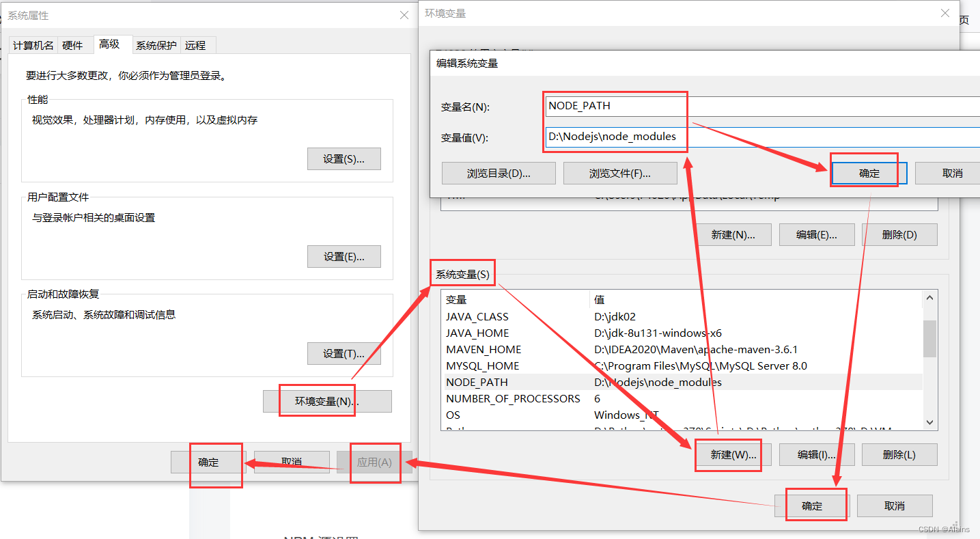This screenshot has width=980, height=539.
Task: Click 设置(E)... under 用户配置文件
Action: coord(344,256)
